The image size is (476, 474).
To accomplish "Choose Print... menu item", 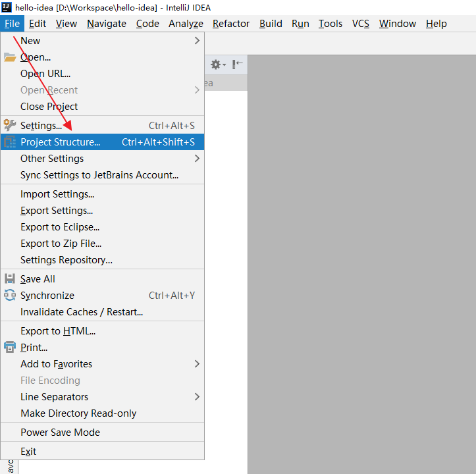I will [102, 347].
